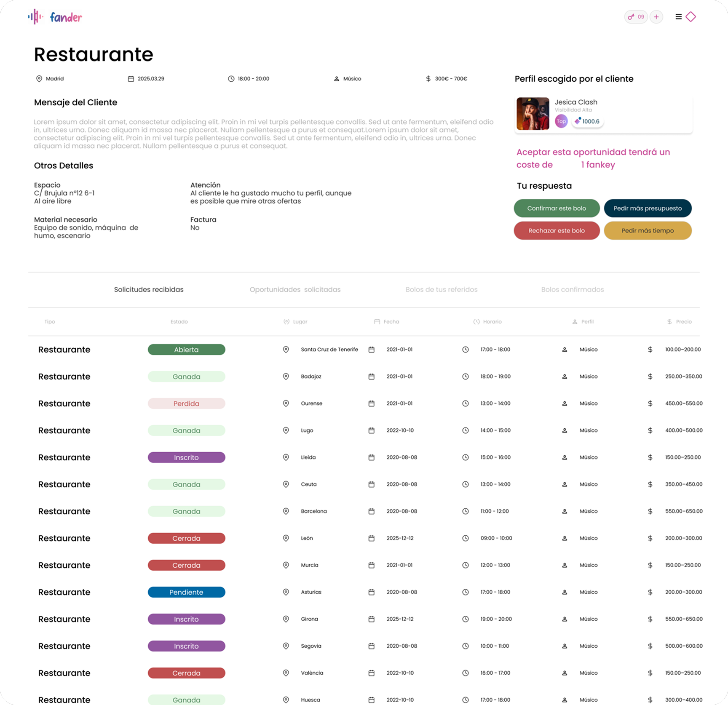This screenshot has height=705, width=728.
Task: Click the plus icon in the header
Action: pos(656,17)
